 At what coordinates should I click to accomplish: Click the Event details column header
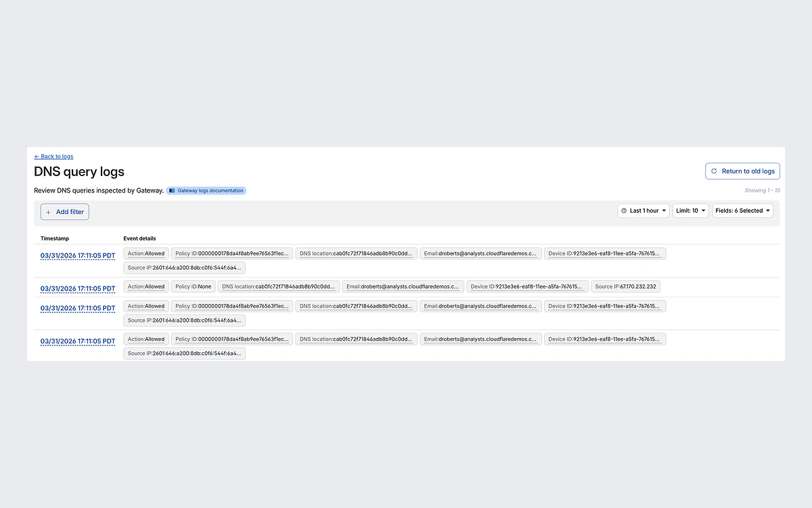[139, 238]
